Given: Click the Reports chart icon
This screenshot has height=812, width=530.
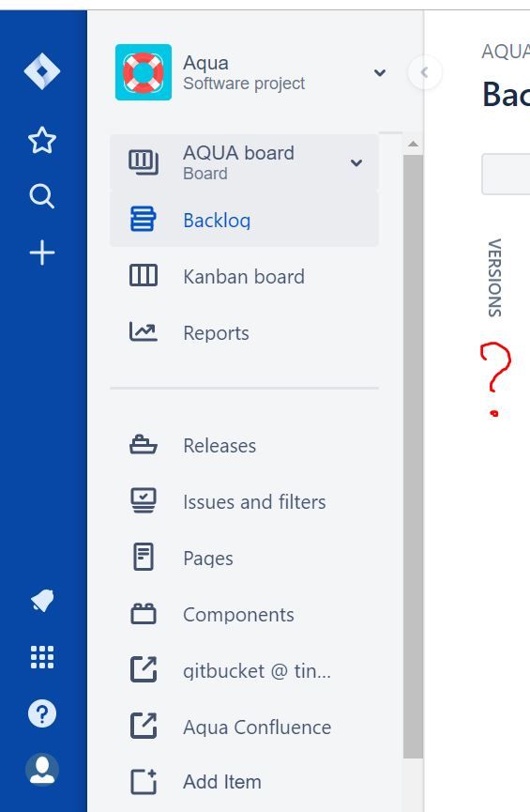Looking at the screenshot, I should tap(144, 331).
